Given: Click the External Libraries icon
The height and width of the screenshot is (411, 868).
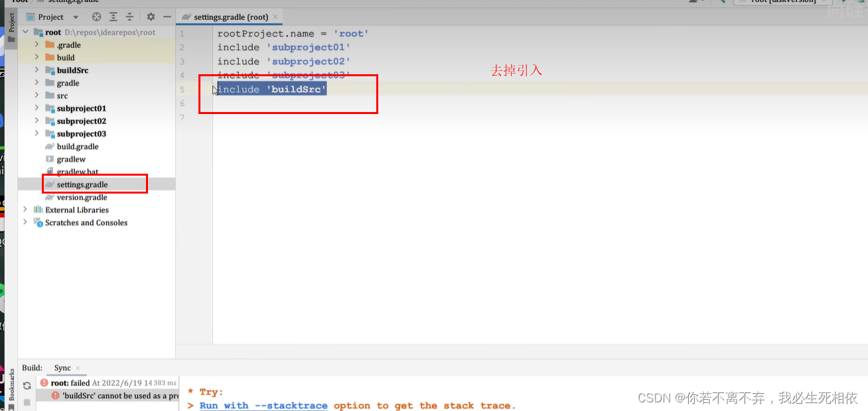Looking at the screenshot, I should click(38, 209).
